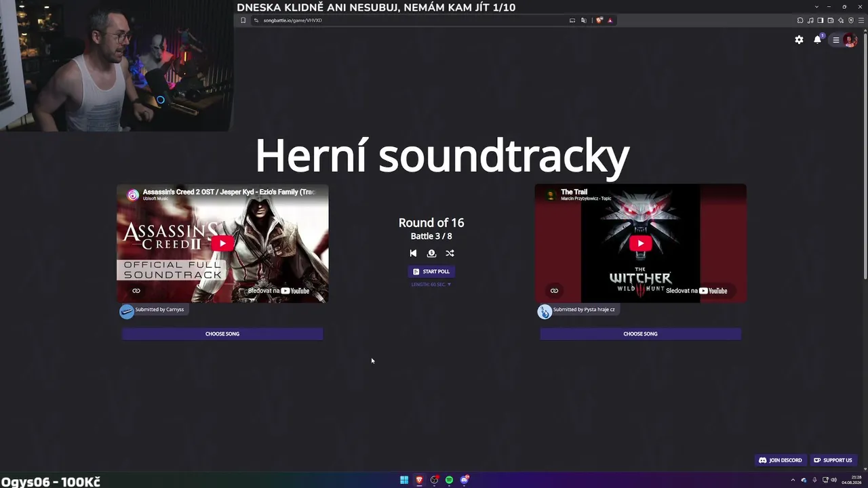Play the Assassin's Creed 2 video
The image size is (868, 488).
(x=222, y=243)
